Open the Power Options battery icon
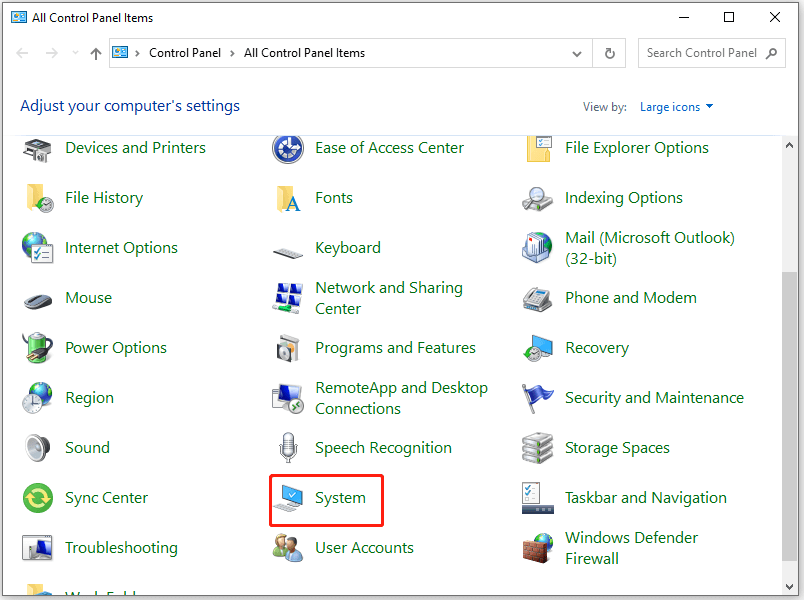Image resolution: width=804 pixels, height=600 pixels. coord(37,348)
